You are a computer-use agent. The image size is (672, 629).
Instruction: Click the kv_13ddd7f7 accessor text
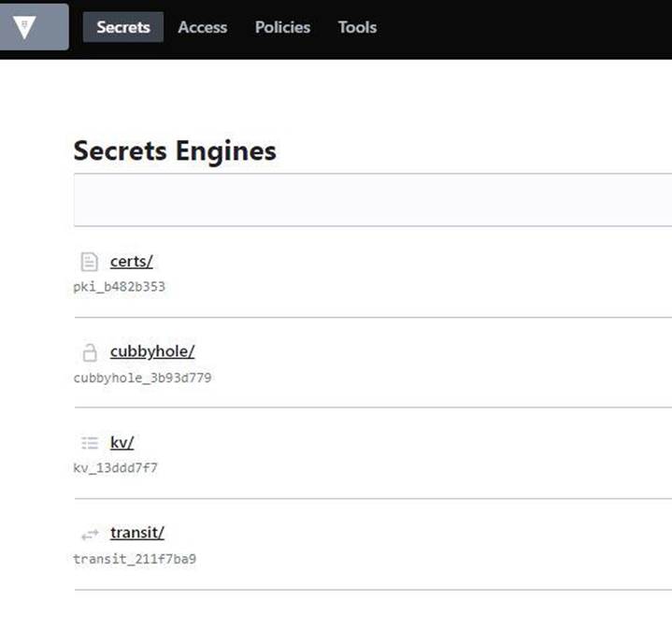pos(115,468)
